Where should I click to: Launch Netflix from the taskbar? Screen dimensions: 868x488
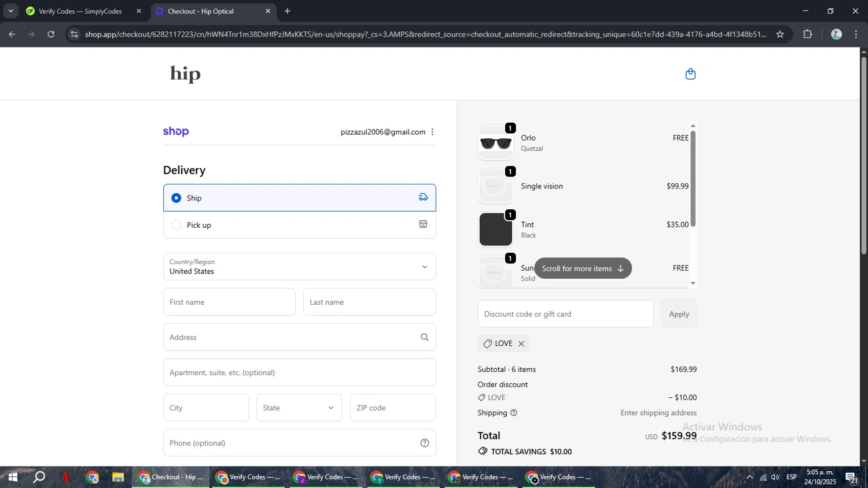point(66,477)
